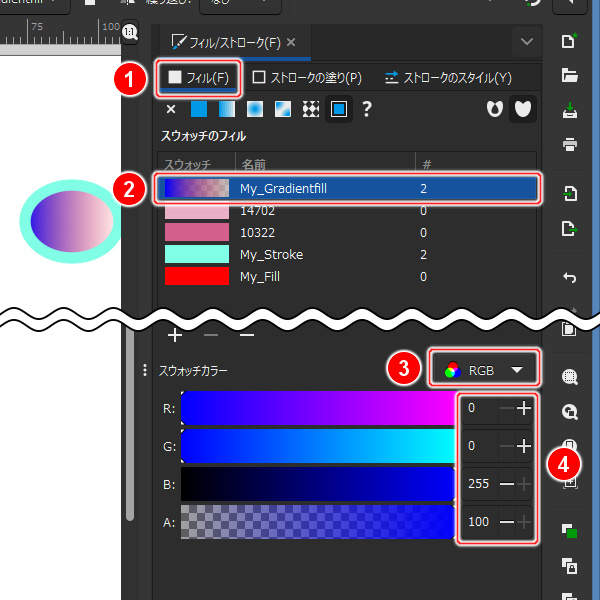Click the import file icon
Image resolution: width=600 pixels, height=600 pixels.
tap(569, 193)
